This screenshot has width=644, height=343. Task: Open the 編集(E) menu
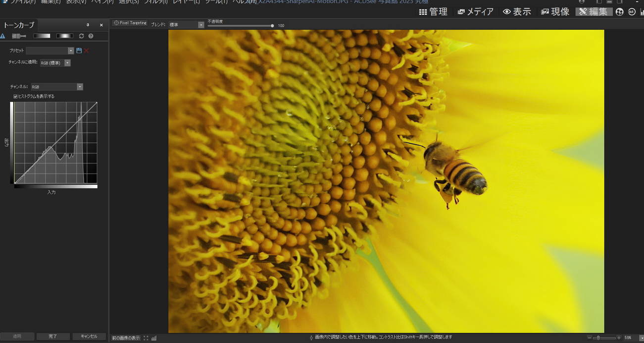coord(50,2)
